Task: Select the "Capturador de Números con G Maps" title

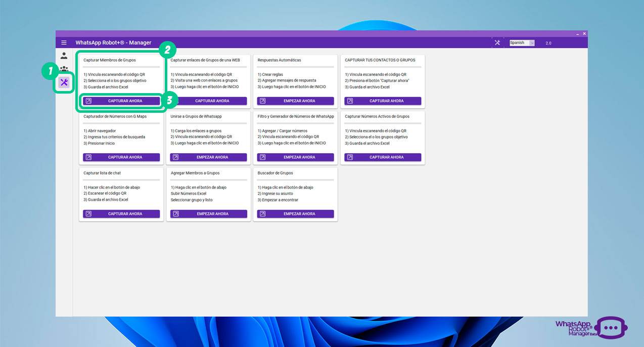Action: click(x=115, y=116)
